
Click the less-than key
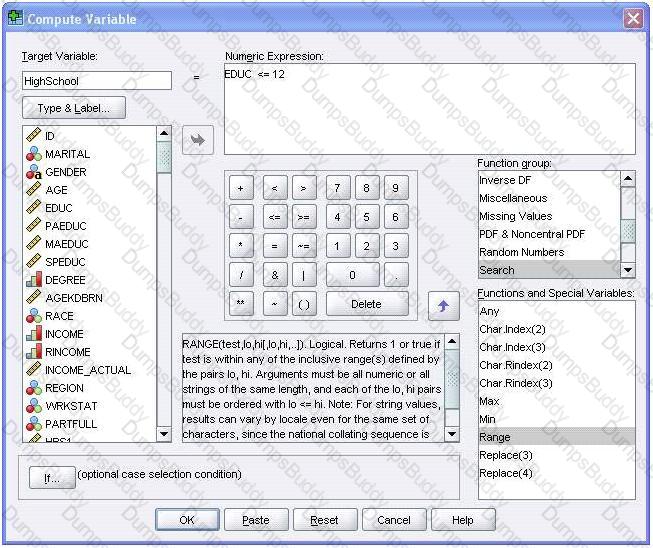pyautogui.click(x=275, y=188)
